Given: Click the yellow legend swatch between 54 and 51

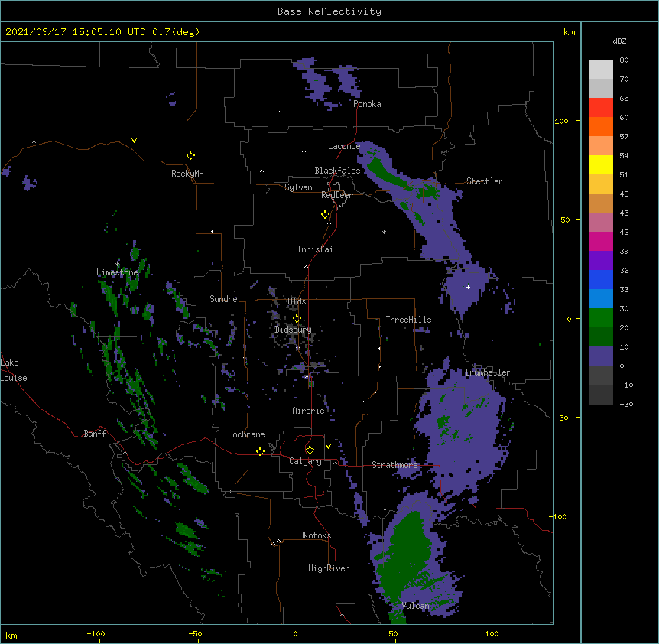Looking at the screenshot, I should [601, 164].
